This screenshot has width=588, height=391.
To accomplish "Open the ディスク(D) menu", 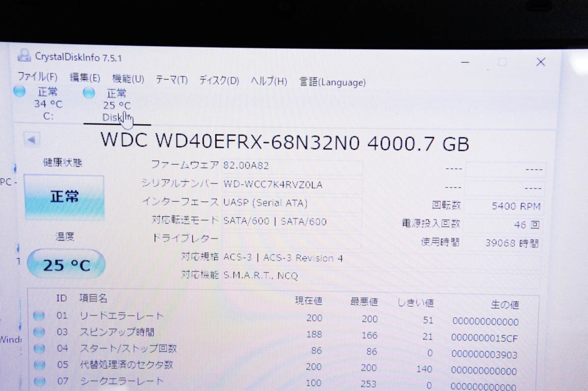I will click(x=219, y=80).
